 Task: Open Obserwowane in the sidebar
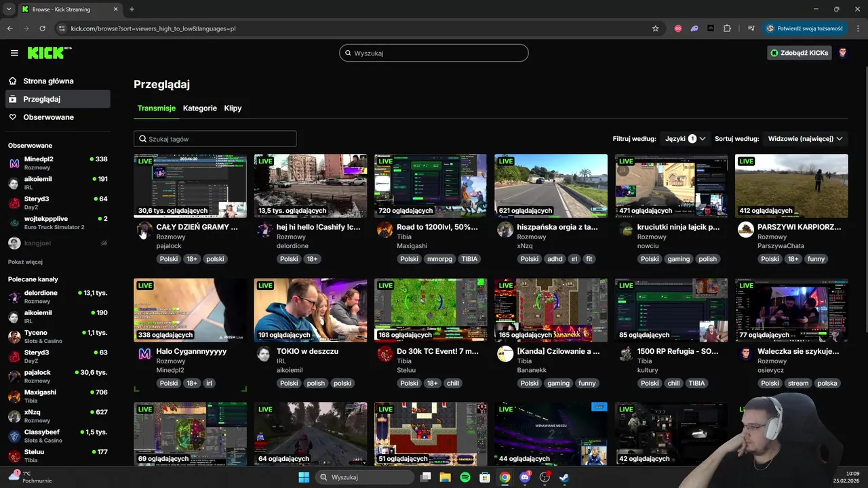pos(58,117)
